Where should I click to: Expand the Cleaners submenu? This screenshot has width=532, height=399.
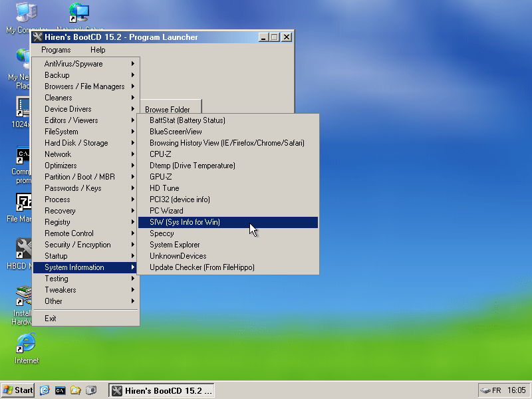click(x=86, y=98)
